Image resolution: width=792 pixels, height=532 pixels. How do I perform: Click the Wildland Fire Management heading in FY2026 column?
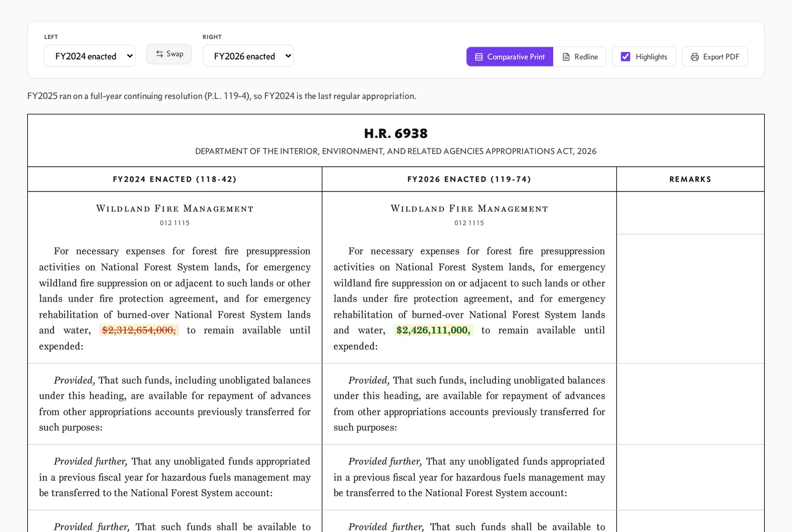[x=469, y=209]
